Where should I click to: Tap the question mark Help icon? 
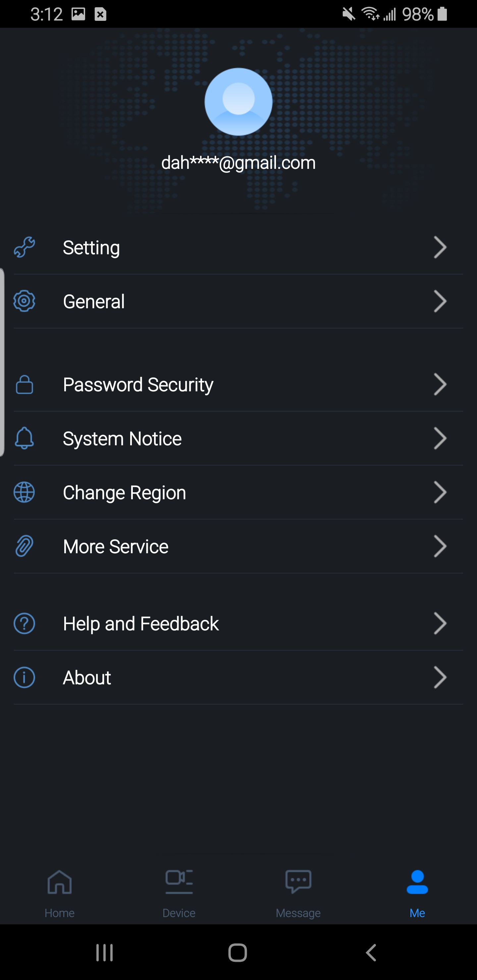tap(25, 623)
